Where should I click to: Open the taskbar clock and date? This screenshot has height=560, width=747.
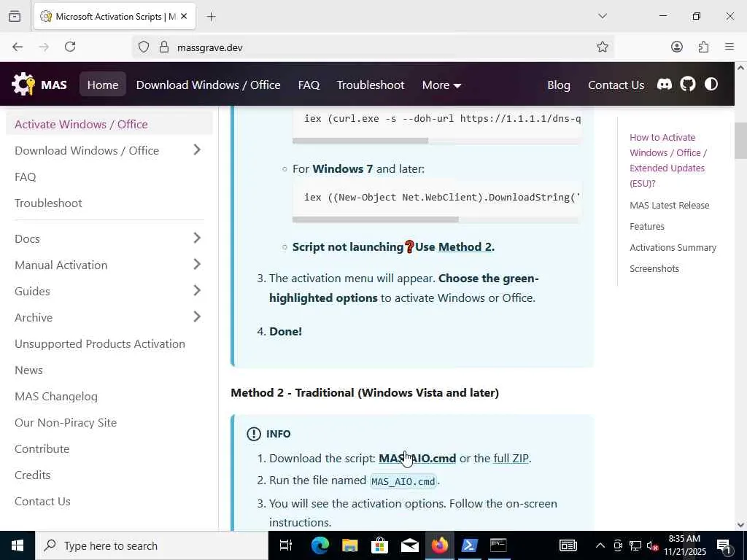[x=684, y=545]
